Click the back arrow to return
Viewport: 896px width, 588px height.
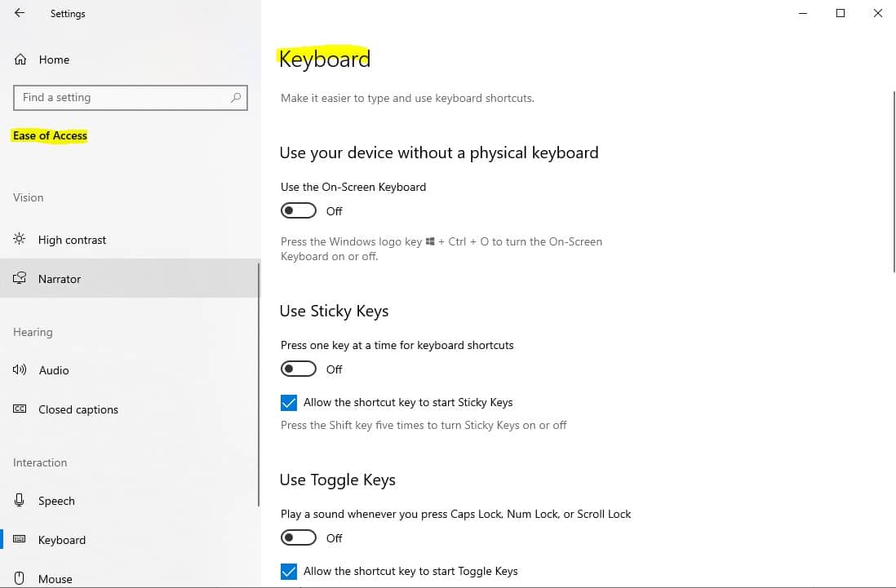click(19, 13)
